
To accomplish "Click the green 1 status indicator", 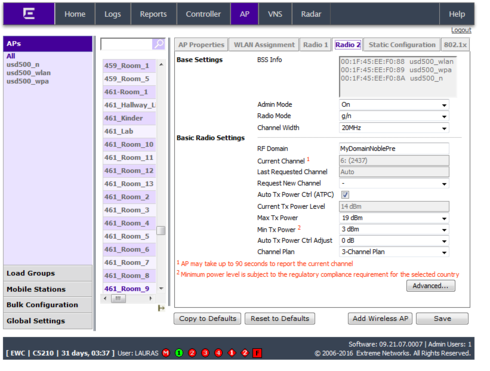I will tap(179, 353).
